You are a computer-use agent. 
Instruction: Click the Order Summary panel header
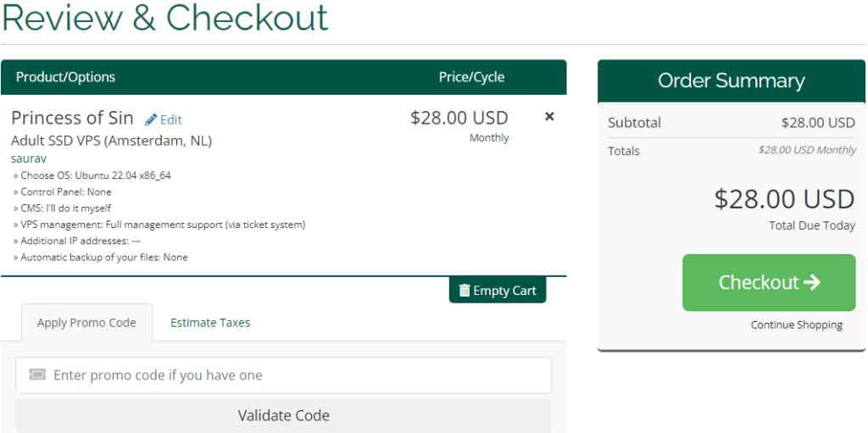click(x=731, y=81)
